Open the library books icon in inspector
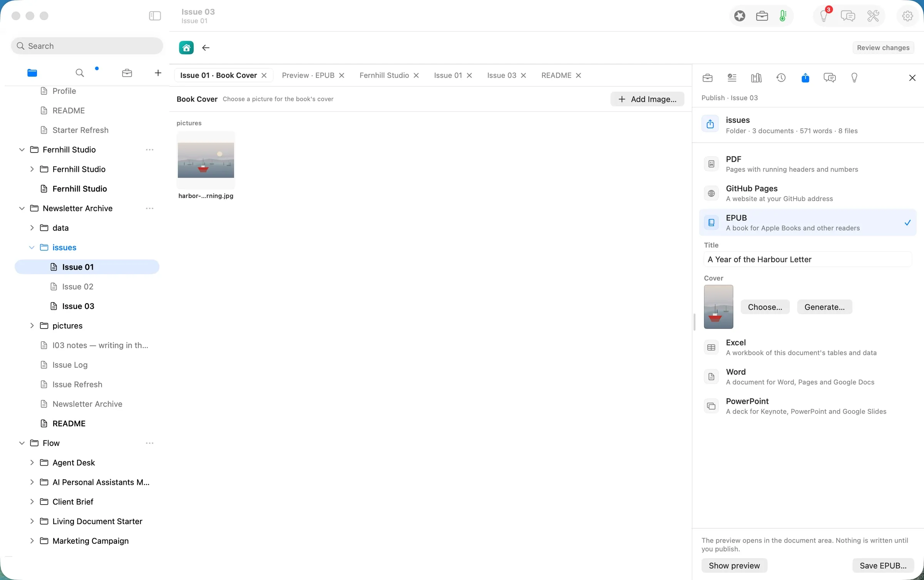924x580 pixels. tap(756, 78)
